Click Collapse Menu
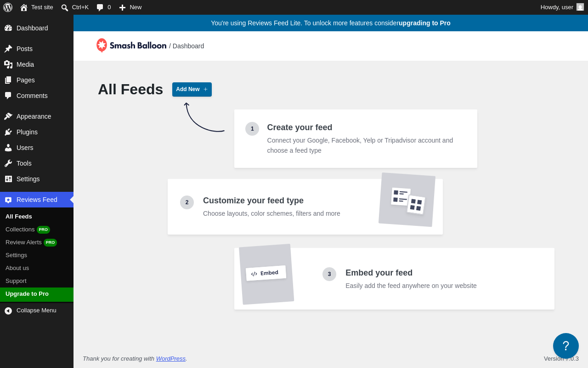 pyautogui.click(x=37, y=310)
